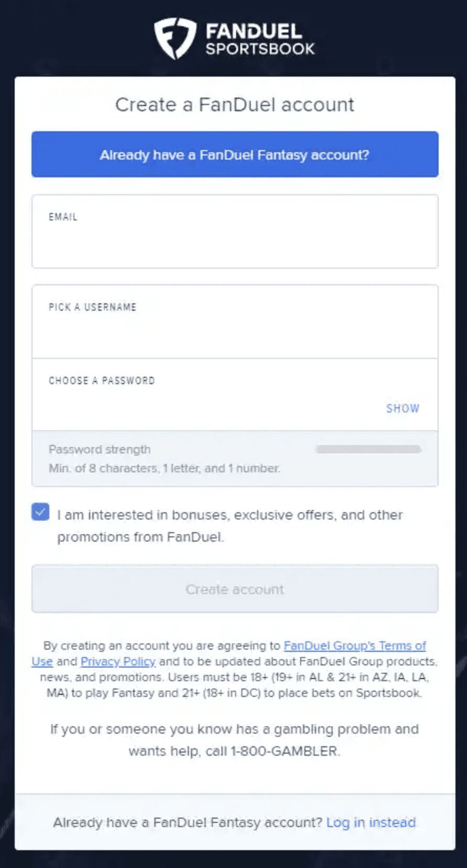This screenshot has width=467, height=868.
Task: Click the bonuses and exclusive offers label text
Action: click(x=230, y=525)
